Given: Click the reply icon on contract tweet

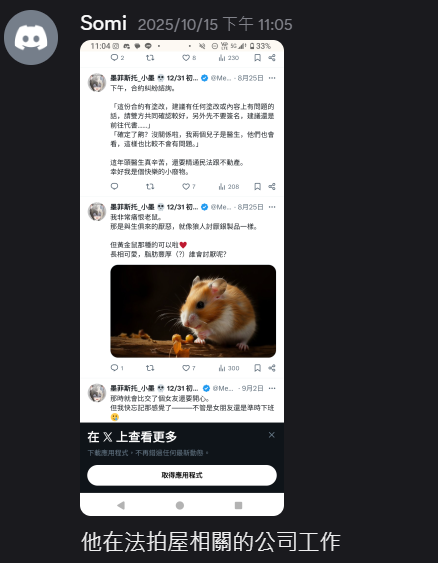Looking at the screenshot, I should (x=115, y=186).
